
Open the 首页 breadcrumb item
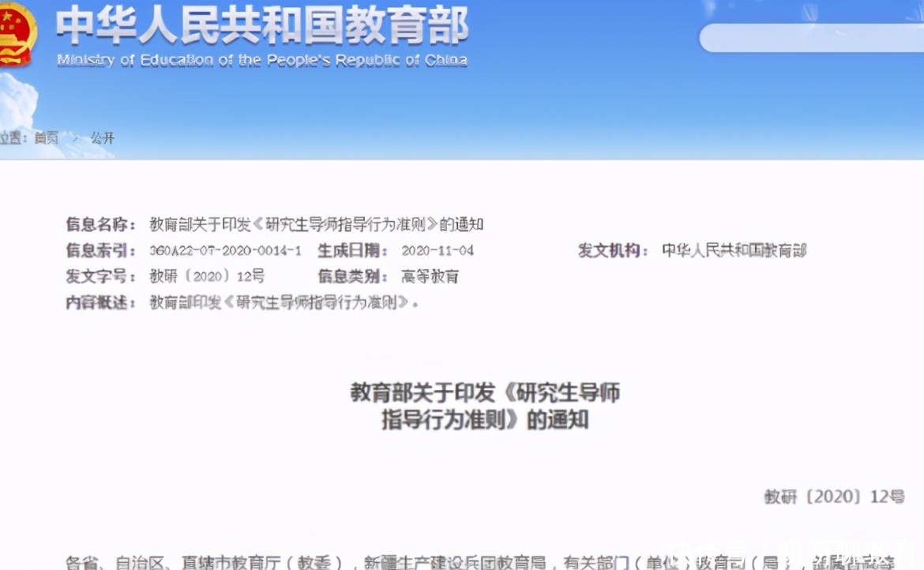[45, 137]
